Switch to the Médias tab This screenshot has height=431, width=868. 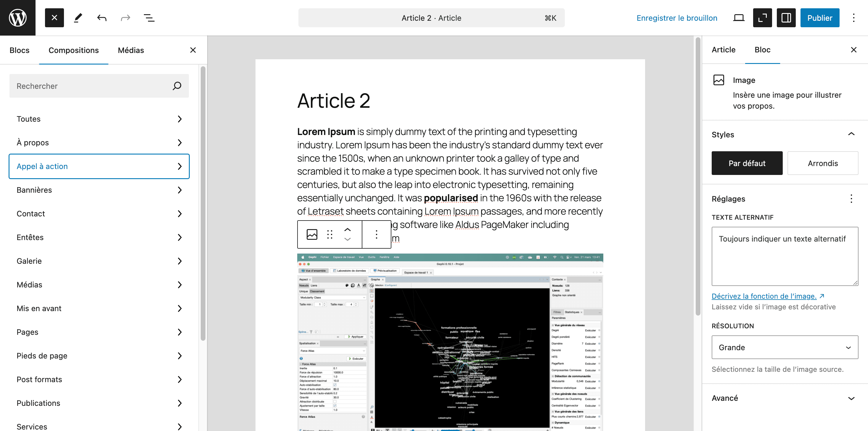coord(131,50)
